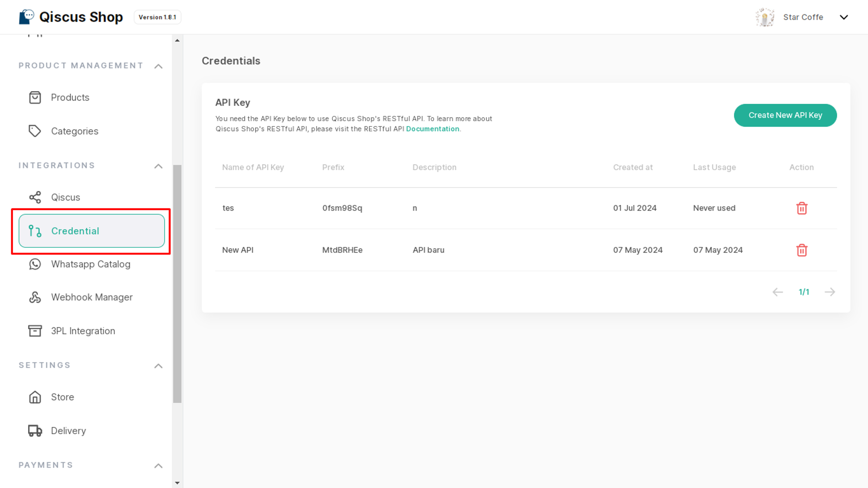Screen dimensions: 868x488
Task: Collapse the Payments section
Action: [x=158, y=466]
